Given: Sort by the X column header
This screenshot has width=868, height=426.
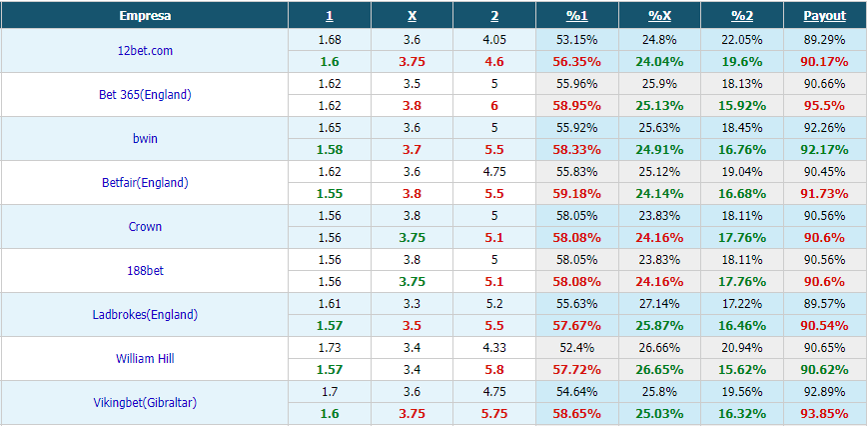Looking at the screenshot, I should coord(412,16).
